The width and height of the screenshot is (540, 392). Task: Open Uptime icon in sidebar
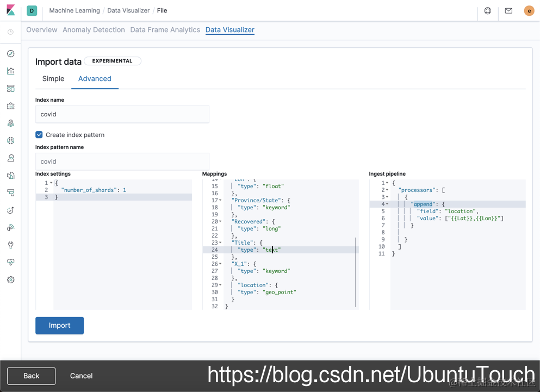[11, 210]
